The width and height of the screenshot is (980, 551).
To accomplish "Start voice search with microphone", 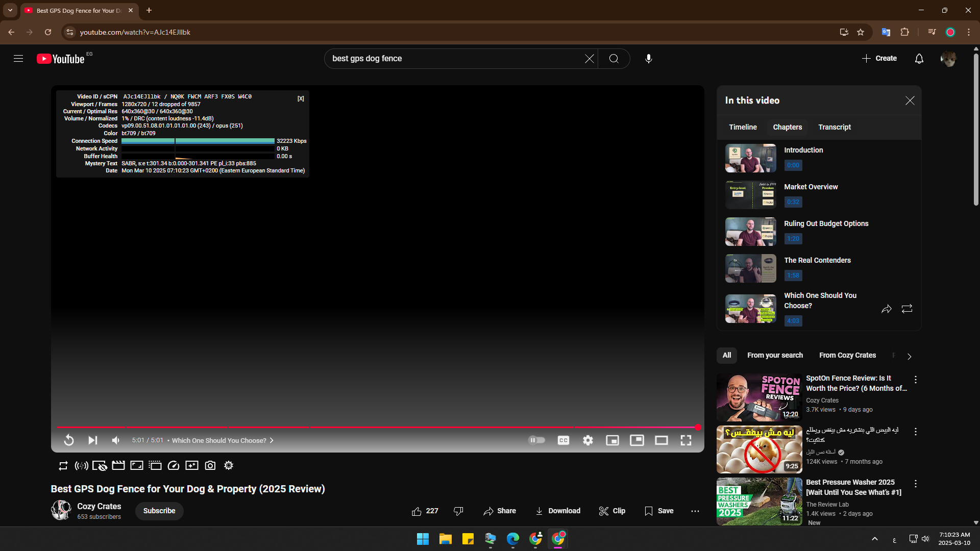I will coord(648,59).
